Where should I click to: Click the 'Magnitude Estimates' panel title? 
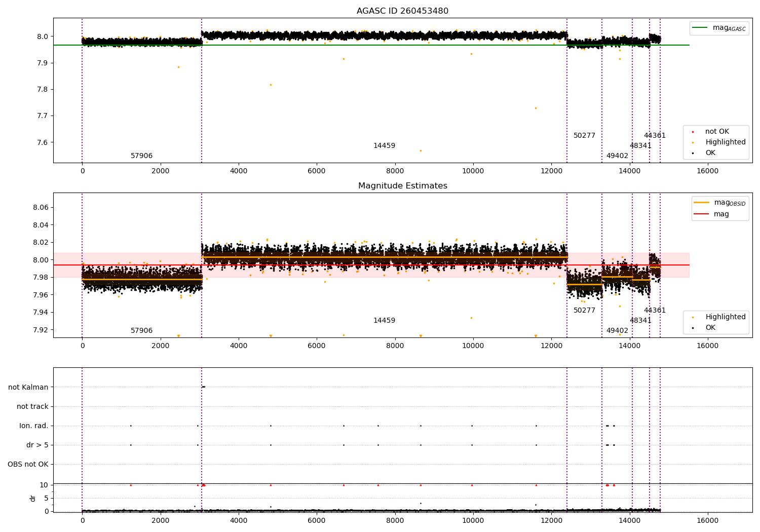(x=402, y=186)
